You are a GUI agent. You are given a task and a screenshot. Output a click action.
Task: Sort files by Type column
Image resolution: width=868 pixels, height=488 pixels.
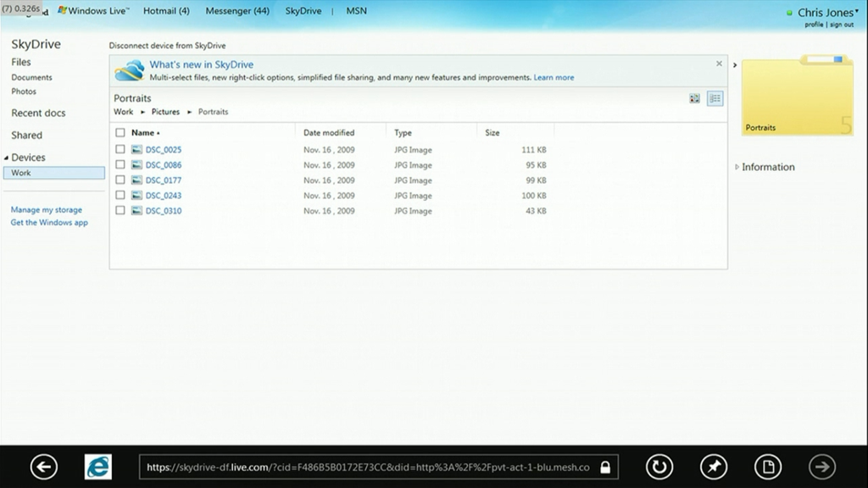(x=403, y=133)
